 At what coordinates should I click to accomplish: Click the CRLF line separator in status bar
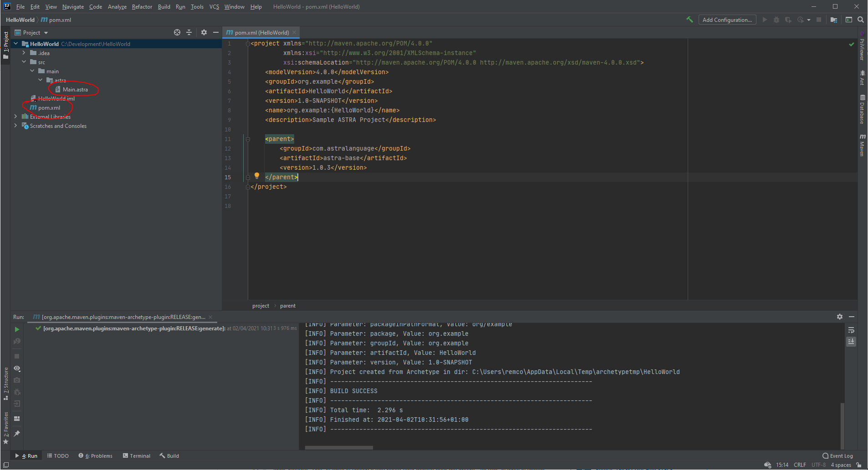(800, 465)
